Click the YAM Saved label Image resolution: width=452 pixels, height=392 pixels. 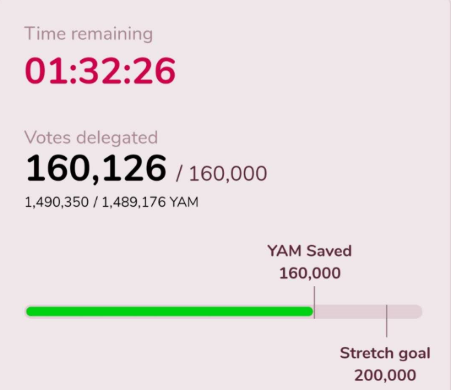[309, 251]
